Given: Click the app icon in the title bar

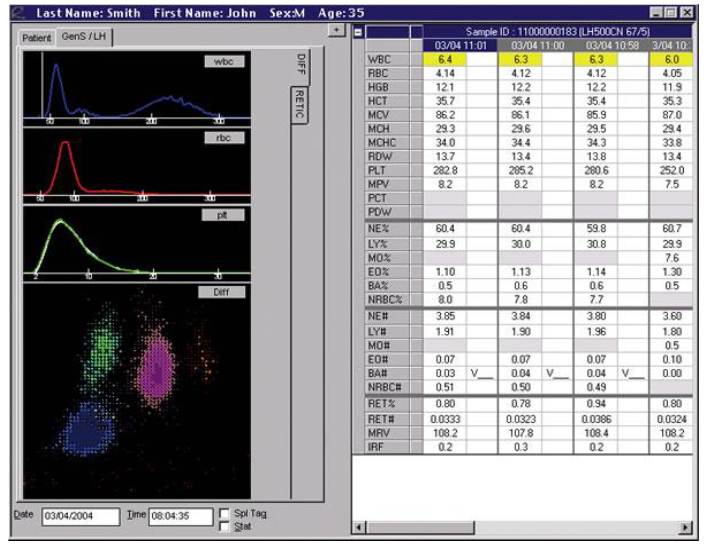Looking at the screenshot, I should pos(12,11).
